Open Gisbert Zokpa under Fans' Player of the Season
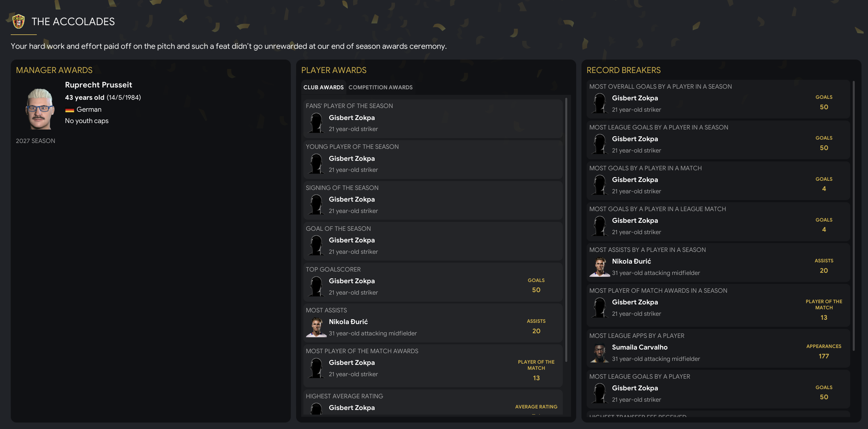The height and width of the screenshot is (429, 868). [352, 118]
